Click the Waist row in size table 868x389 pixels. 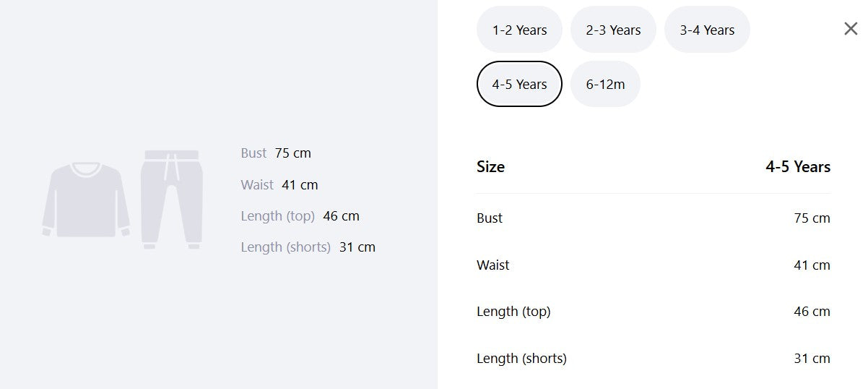pyautogui.click(x=654, y=265)
